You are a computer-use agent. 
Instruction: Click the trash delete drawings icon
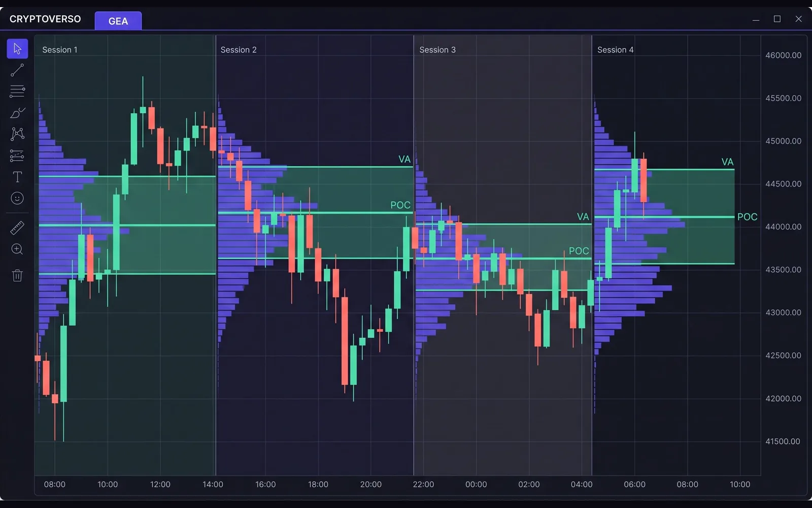(17, 275)
